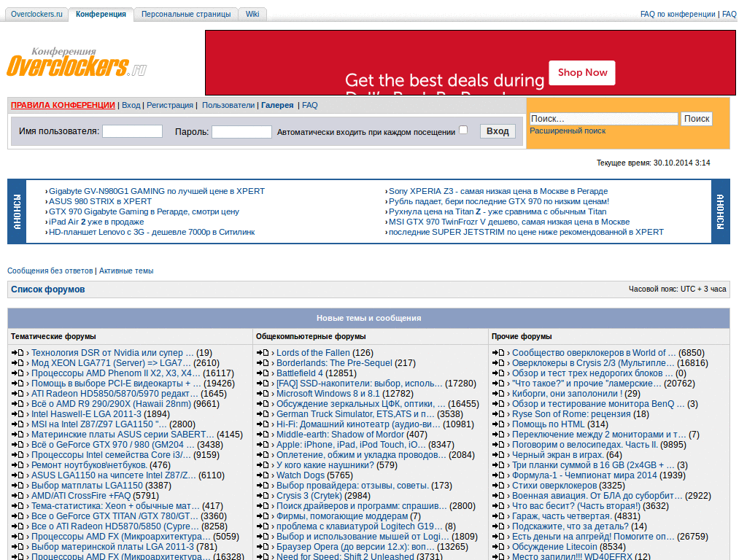Open 'Рухнула цена на Titan Z' announcement
Viewport: 747px width, 560px height.
[498, 211]
